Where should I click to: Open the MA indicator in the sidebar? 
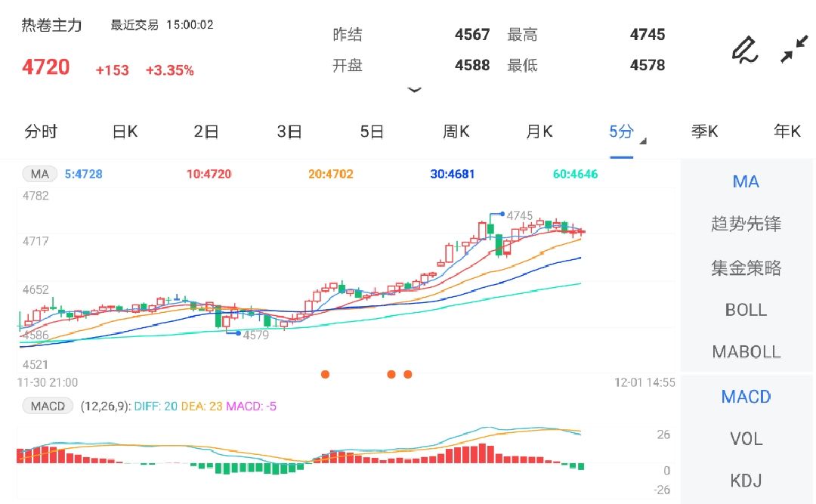746,181
